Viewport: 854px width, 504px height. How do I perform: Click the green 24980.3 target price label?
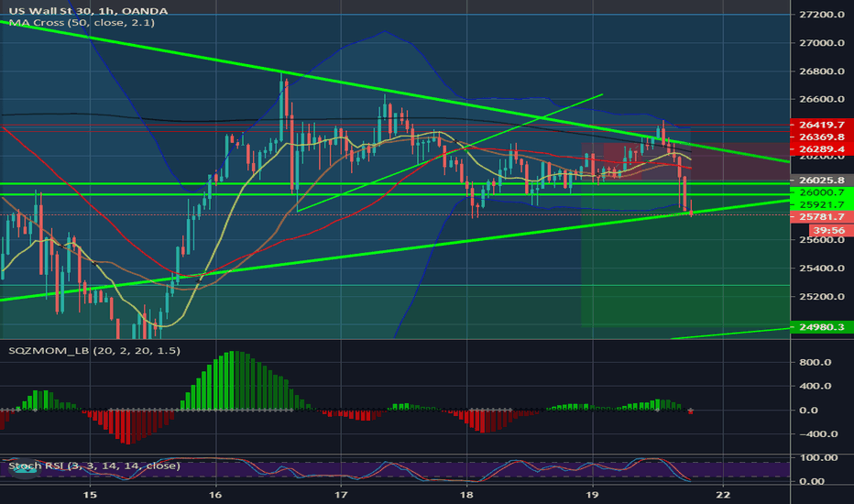tap(821, 327)
